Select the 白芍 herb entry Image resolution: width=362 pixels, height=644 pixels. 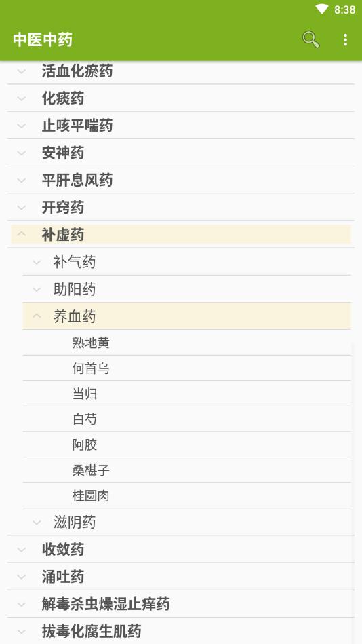point(186,419)
